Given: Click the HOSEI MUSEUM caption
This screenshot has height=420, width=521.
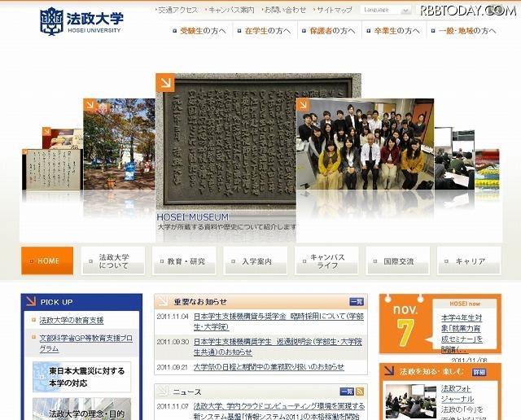Looking at the screenshot, I should click(x=193, y=217).
